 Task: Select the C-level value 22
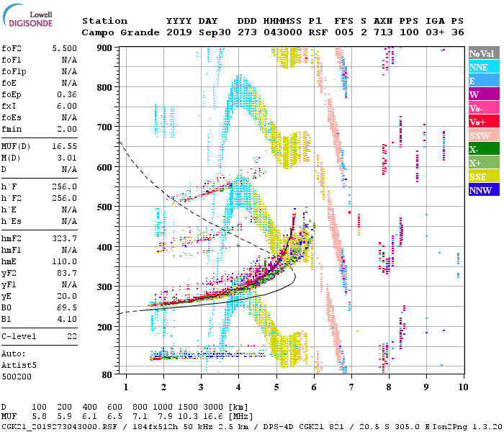tap(72, 336)
